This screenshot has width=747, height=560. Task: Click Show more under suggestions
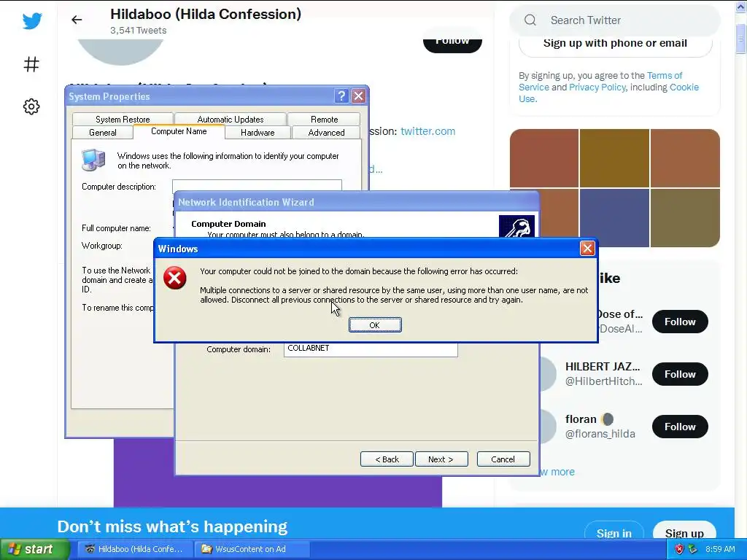click(557, 472)
